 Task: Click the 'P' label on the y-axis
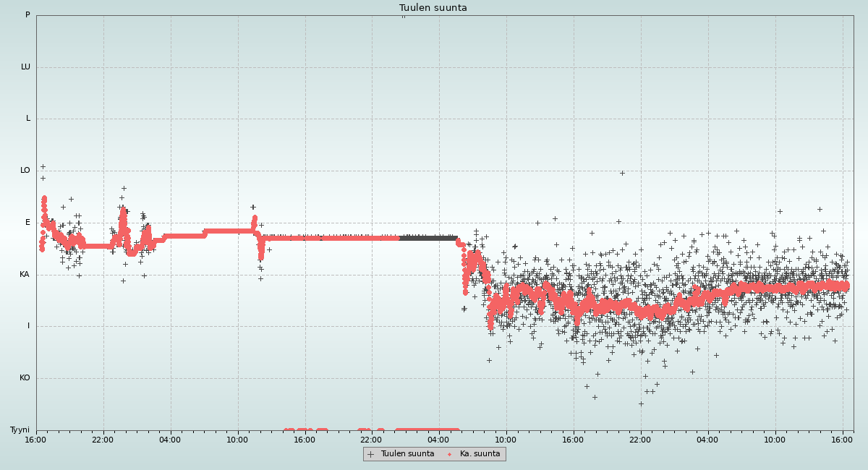coord(27,15)
